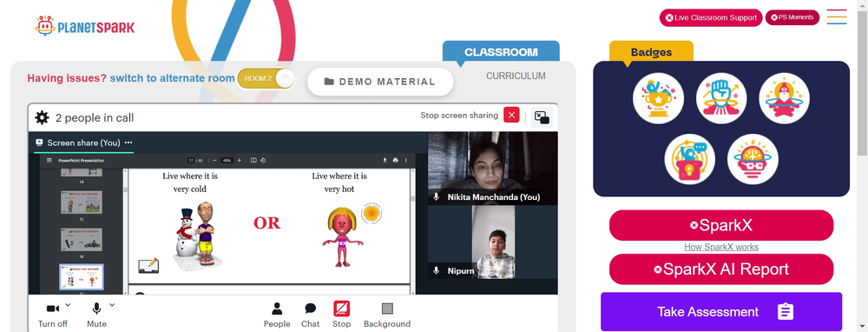This screenshot has height=332, width=868.
Task: Click the PlanetSpark logo
Action: pyautogui.click(x=85, y=26)
